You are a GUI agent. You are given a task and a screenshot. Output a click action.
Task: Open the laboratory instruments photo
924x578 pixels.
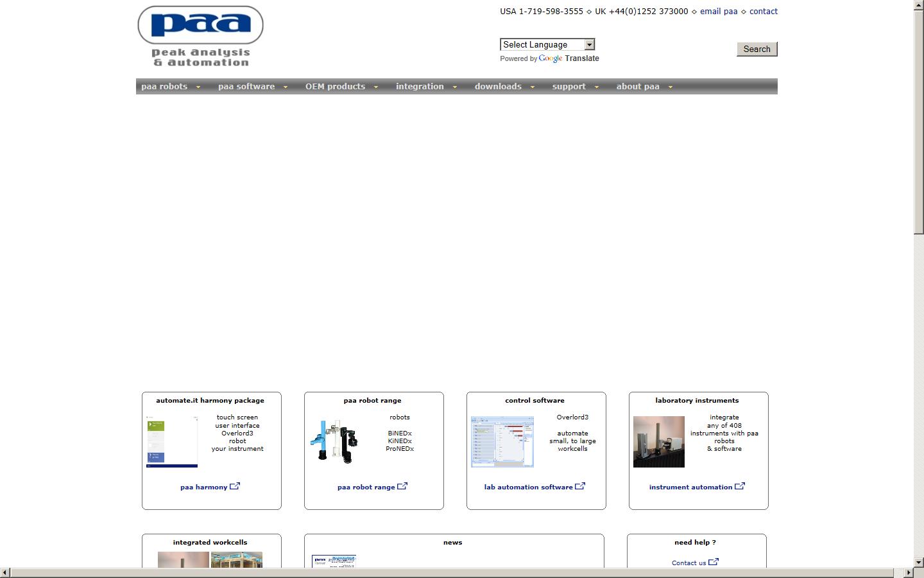point(658,441)
